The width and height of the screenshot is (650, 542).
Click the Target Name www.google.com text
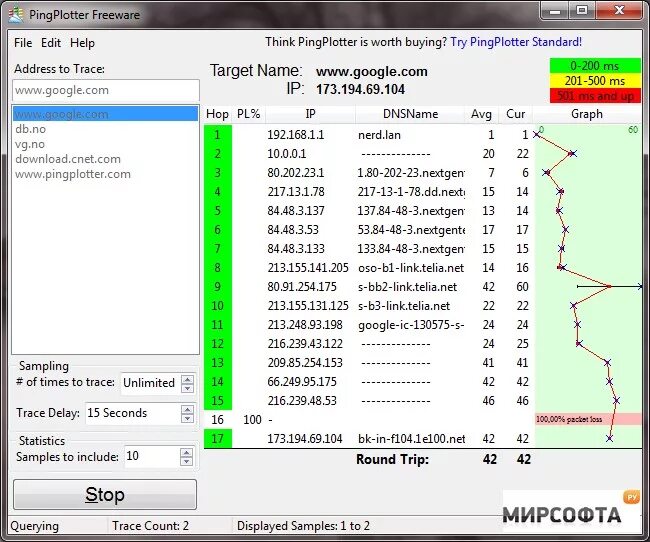click(371, 72)
